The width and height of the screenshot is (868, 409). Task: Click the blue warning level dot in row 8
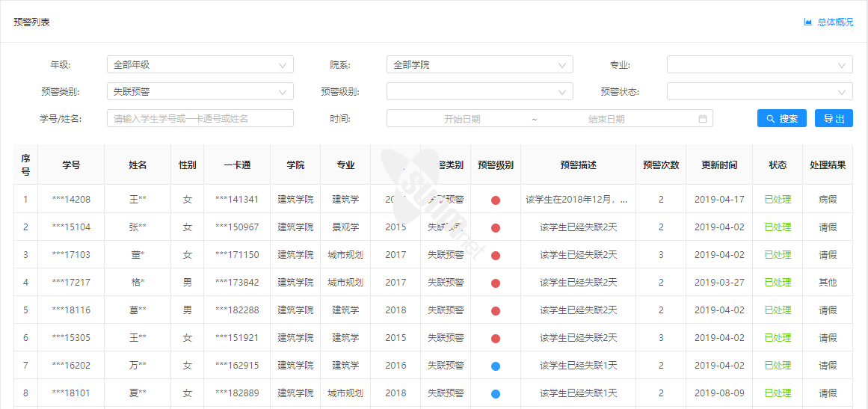point(496,394)
